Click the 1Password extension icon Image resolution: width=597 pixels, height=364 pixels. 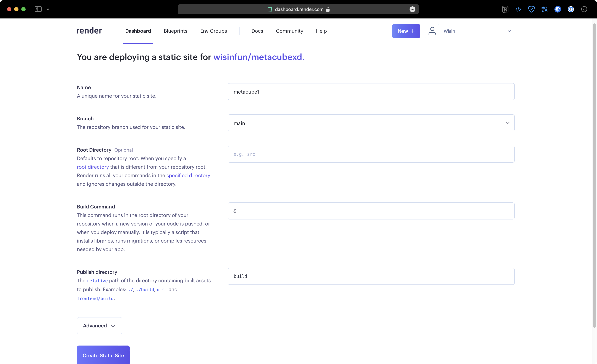(571, 9)
